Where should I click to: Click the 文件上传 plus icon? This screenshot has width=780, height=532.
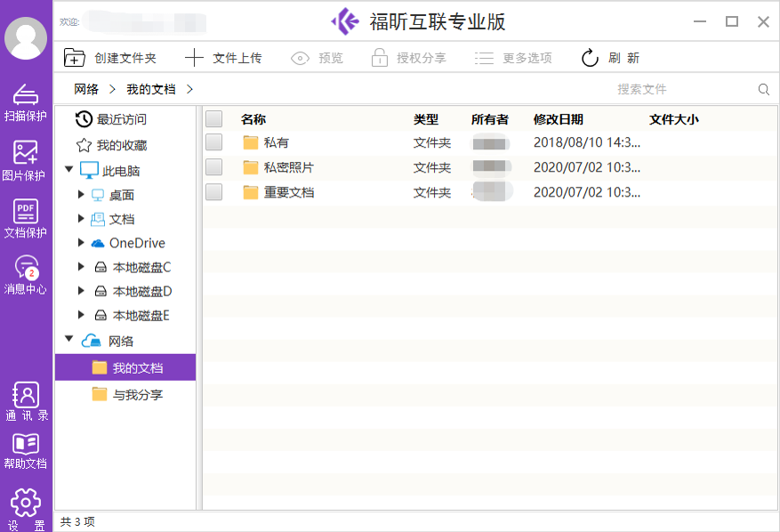click(194, 58)
